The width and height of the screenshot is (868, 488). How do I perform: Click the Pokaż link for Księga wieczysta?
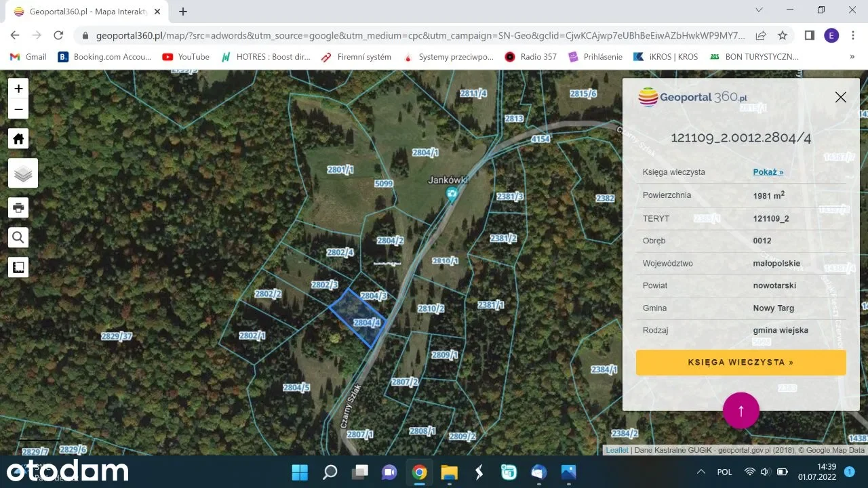(768, 172)
